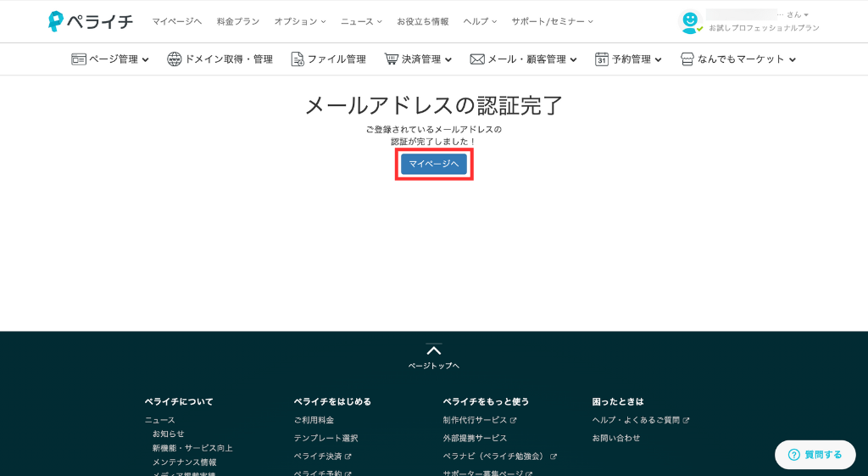Open footer link ニュース
Viewport: 868px width, 476px height.
point(160,420)
